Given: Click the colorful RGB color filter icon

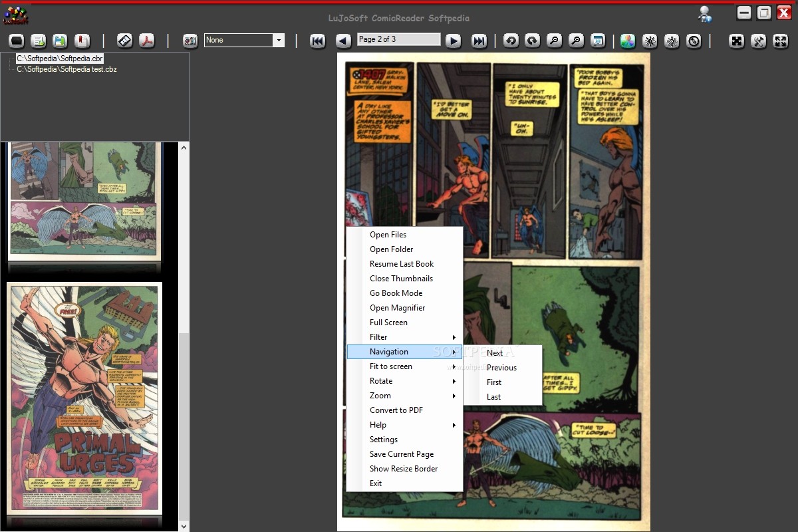Looking at the screenshot, I should click(628, 41).
